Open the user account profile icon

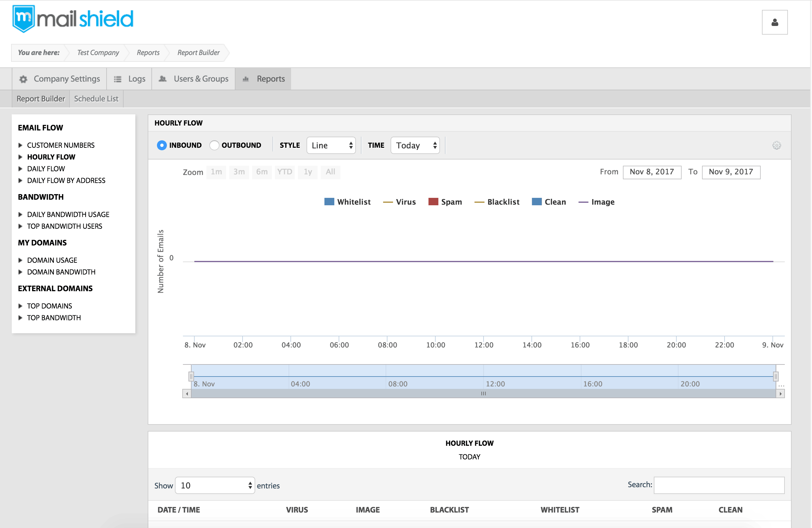click(x=775, y=22)
